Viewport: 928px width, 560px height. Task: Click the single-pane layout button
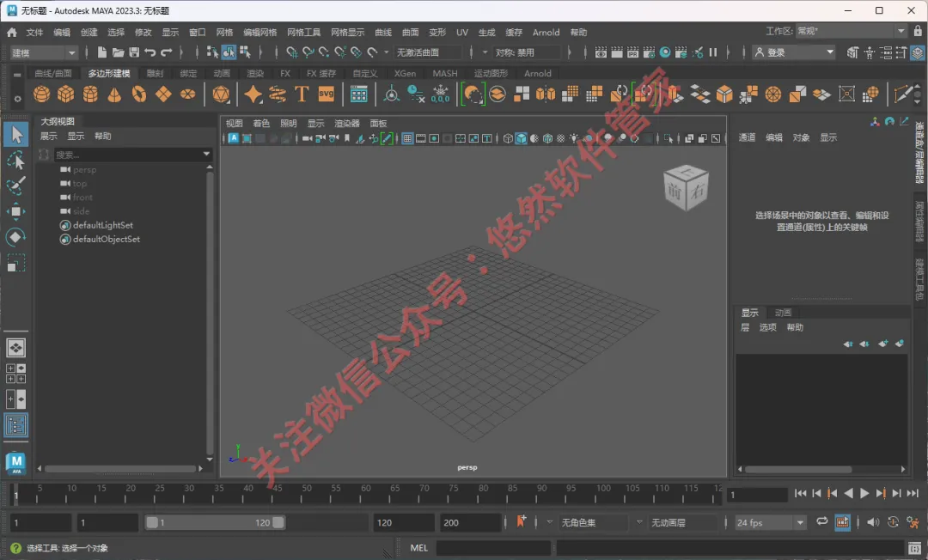pos(16,348)
